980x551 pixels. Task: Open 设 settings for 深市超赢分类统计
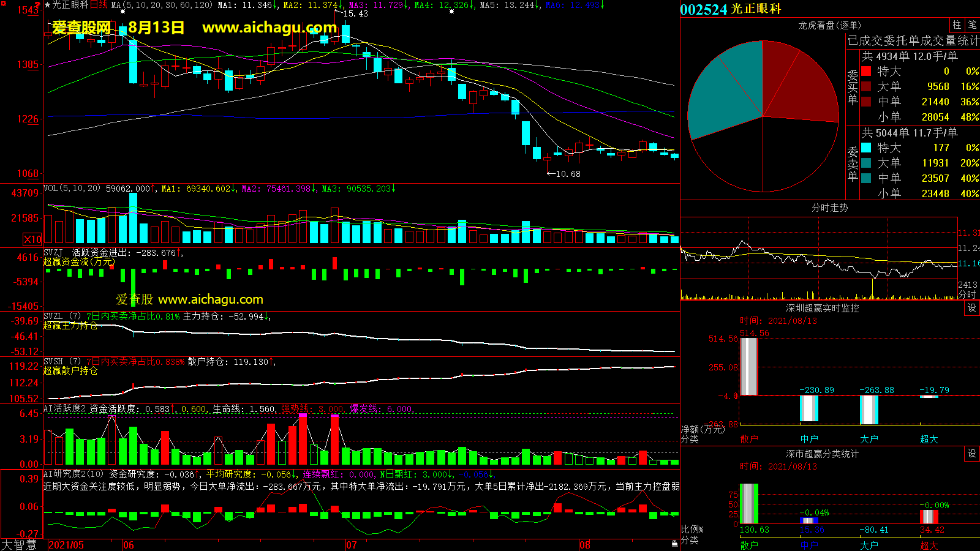972,454
